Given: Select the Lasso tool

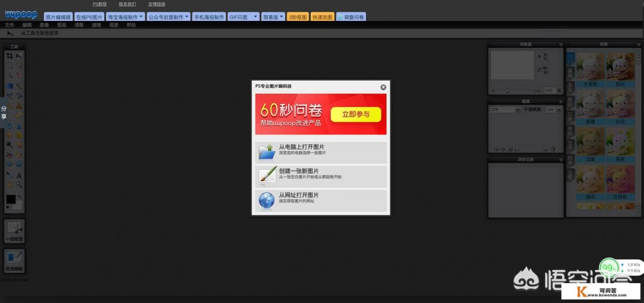Looking at the screenshot, I should [x=19, y=66].
